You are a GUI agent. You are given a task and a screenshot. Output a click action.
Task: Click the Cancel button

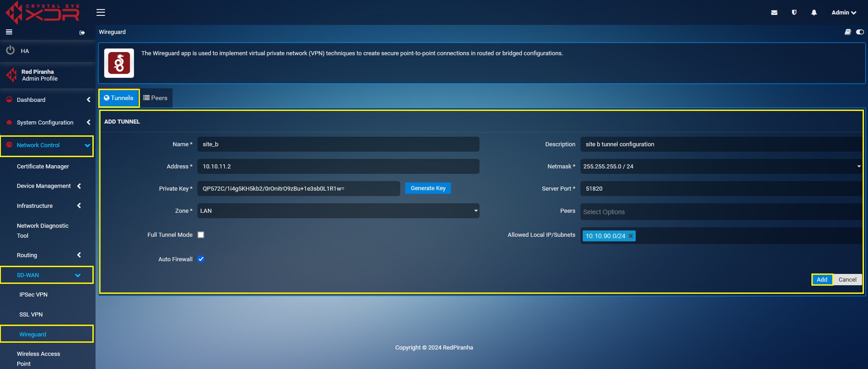click(x=847, y=280)
